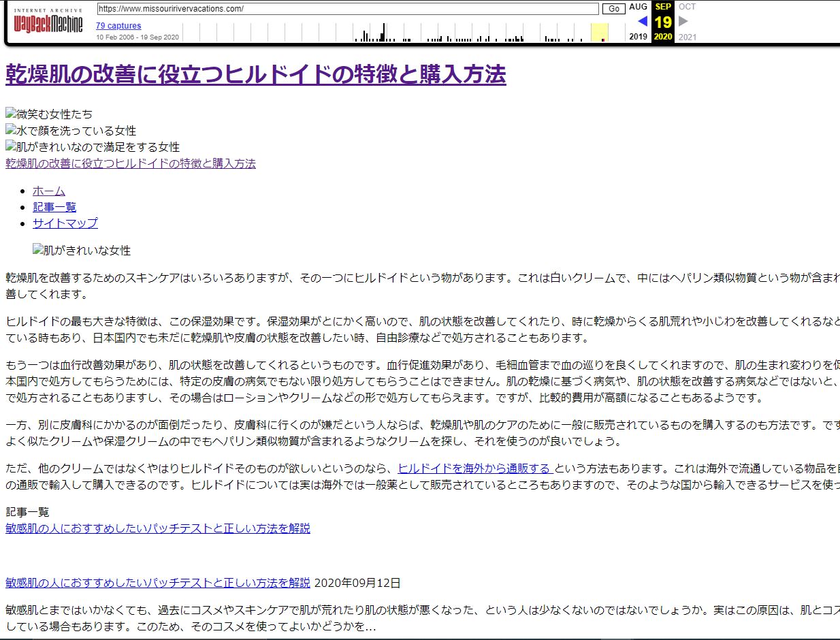Open the dated 2020年09月12日 article link

[x=158, y=583]
